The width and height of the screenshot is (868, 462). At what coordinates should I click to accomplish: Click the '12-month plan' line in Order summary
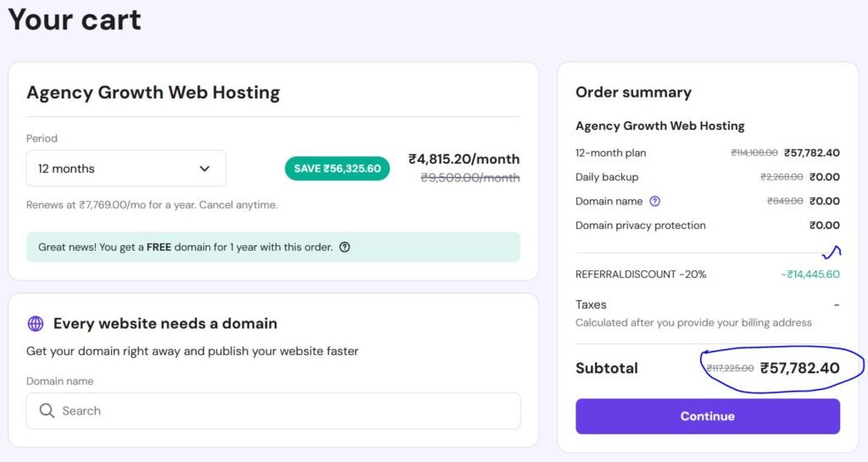point(610,153)
